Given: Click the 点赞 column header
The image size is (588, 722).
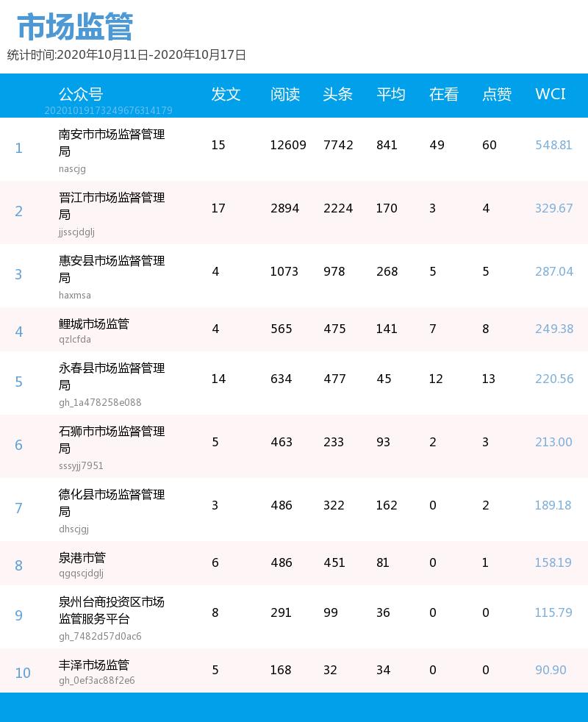Looking at the screenshot, I should coord(497,94).
